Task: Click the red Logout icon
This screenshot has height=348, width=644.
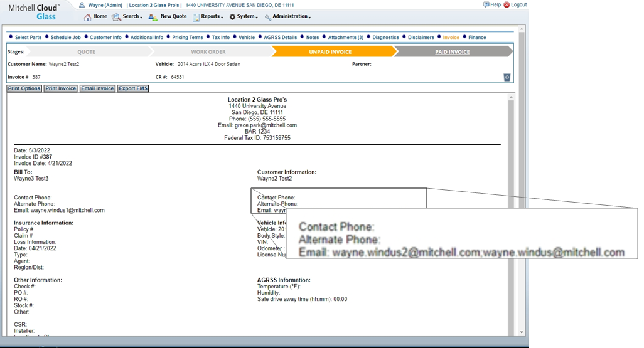Action: (507, 4)
